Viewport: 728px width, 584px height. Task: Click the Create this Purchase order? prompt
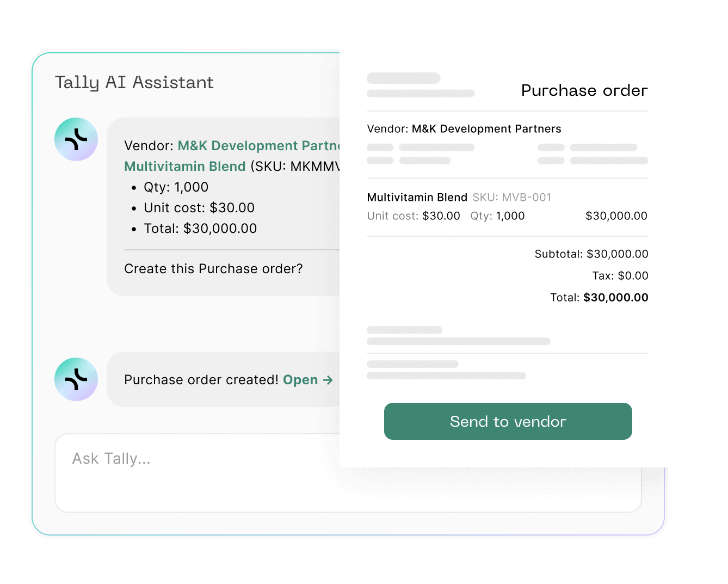[213, 268]
